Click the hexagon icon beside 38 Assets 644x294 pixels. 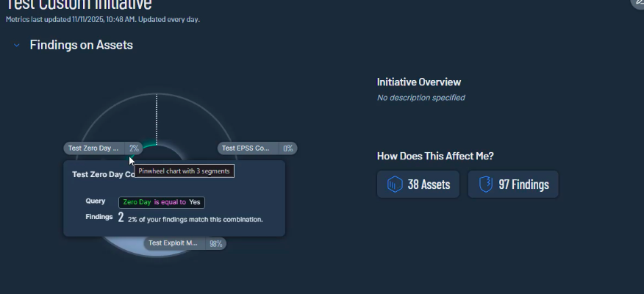click(x=395, y=184)
